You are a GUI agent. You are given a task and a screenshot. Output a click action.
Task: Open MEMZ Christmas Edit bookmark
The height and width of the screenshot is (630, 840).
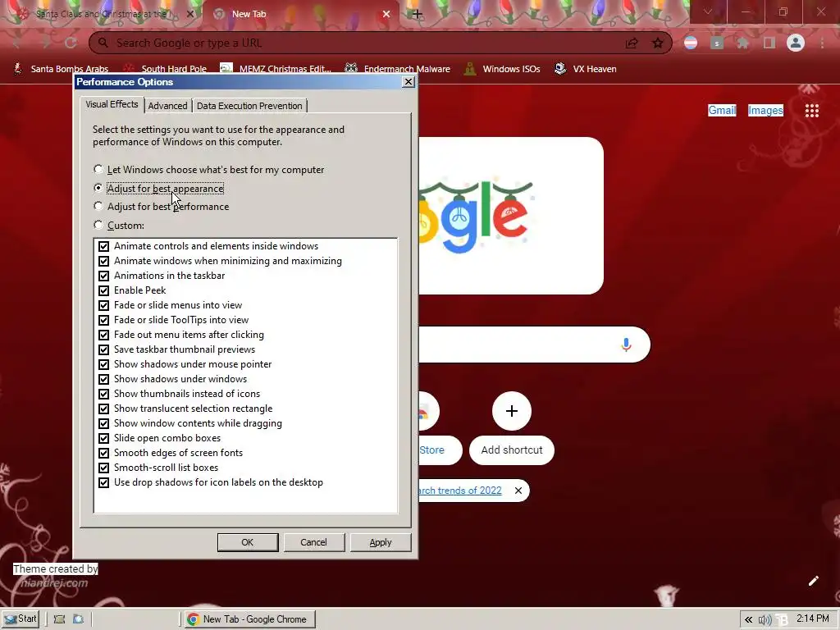click(276, 69)
